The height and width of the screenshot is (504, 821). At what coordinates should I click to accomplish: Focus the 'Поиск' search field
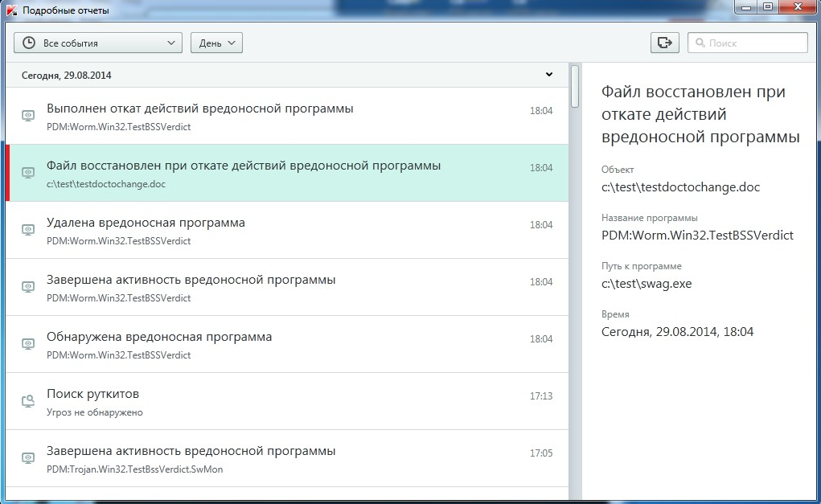[748, 43]
